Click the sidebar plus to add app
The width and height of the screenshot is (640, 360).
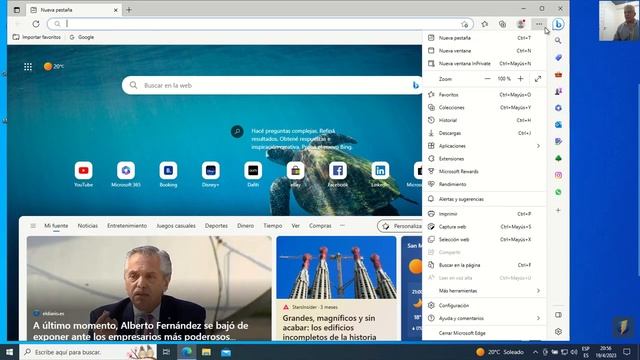[558, 210]
